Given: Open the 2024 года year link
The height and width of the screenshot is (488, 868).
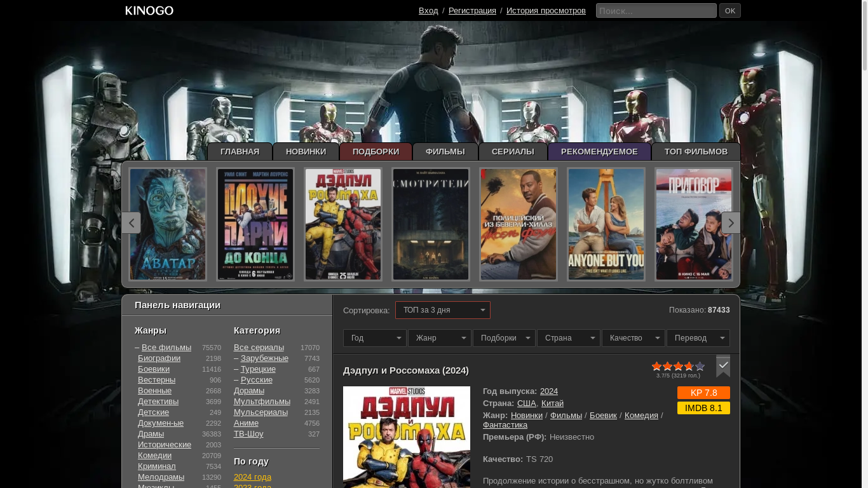Looking at the screenshot, I should pyautogui.click(x=252, y=477).
